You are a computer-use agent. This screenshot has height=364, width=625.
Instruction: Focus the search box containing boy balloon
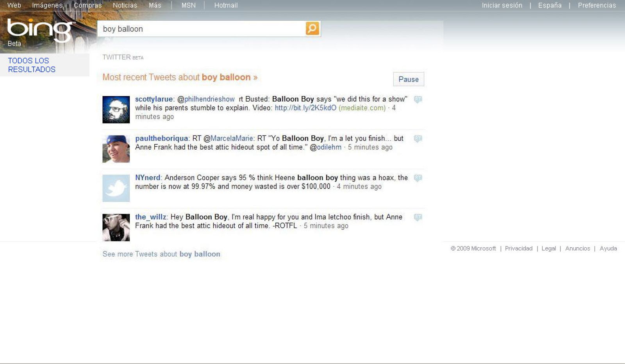(201, 29)
